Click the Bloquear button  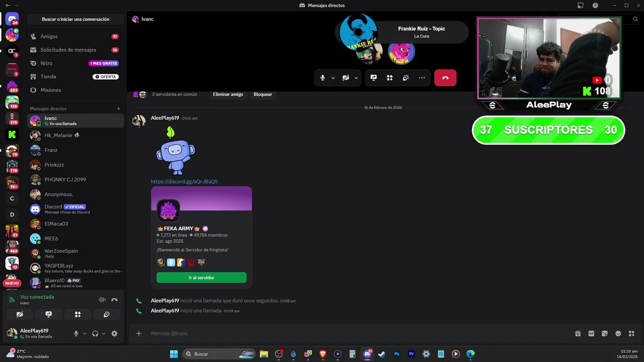pos(263,95)
